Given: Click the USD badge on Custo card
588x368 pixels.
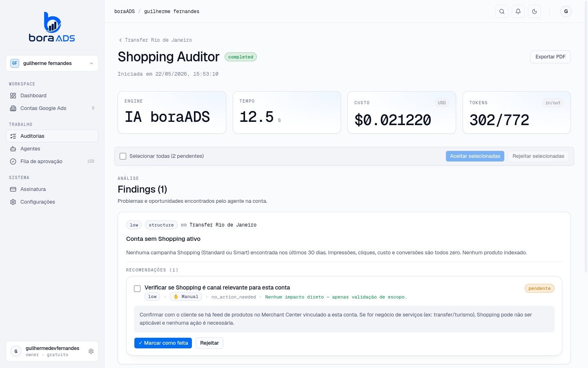Looking at the screenshot, I should pyautogui.click(x=442, y=103).
